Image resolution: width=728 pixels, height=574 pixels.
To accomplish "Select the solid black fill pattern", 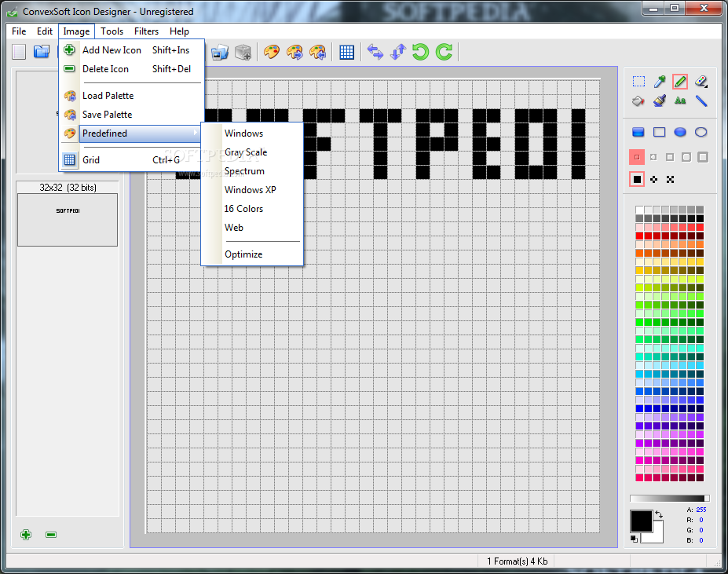I will (637, 179).
